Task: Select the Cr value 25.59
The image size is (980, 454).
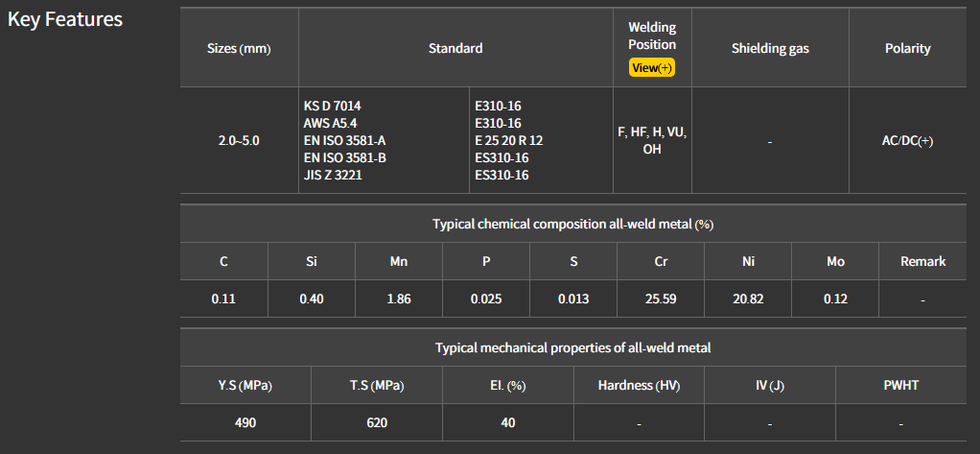Action: (x=661, y=299)
